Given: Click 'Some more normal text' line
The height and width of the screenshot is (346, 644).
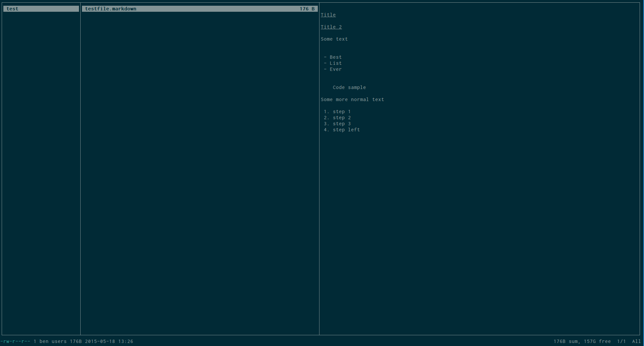Looking at the screenshot, I should (x=352, y=99).
